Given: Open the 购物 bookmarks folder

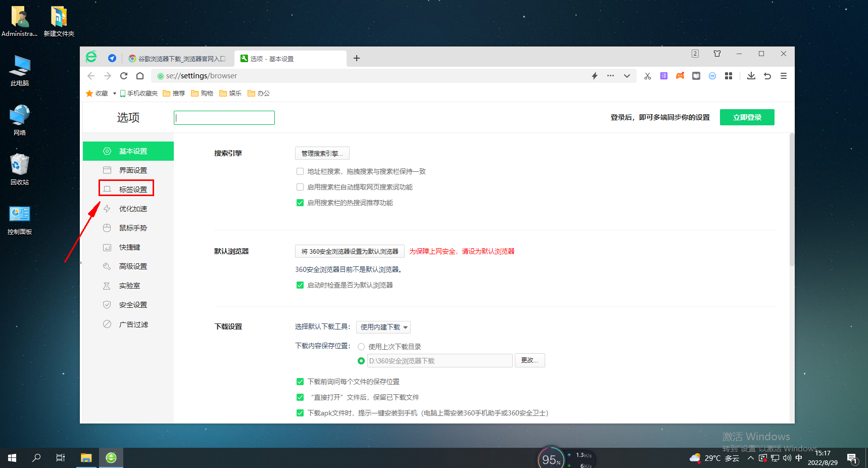Looking at the screenshot, I should (x=202, y=93).
